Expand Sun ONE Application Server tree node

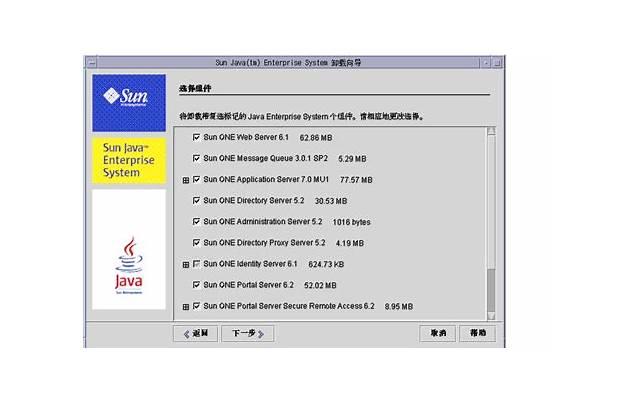point(185,180)
